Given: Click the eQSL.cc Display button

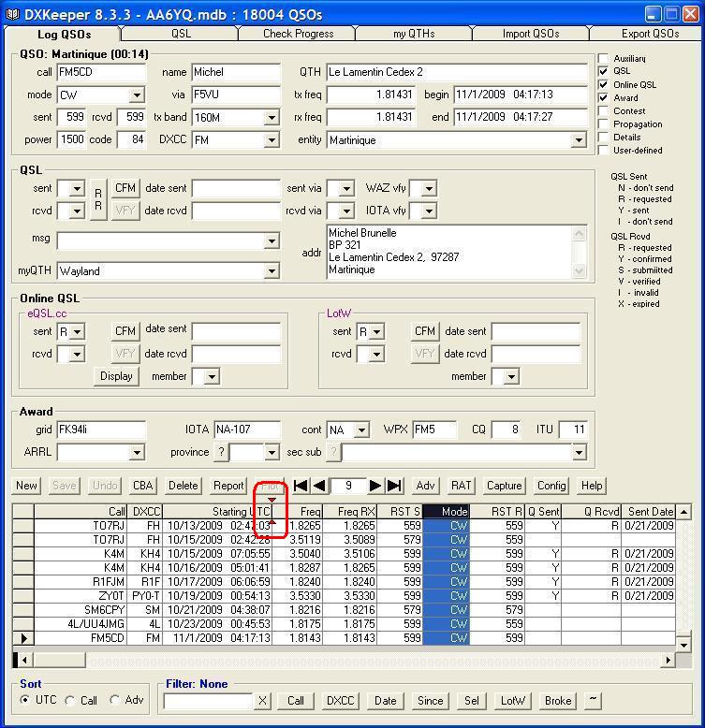Looking at the screenshot, I should (116, 376).
